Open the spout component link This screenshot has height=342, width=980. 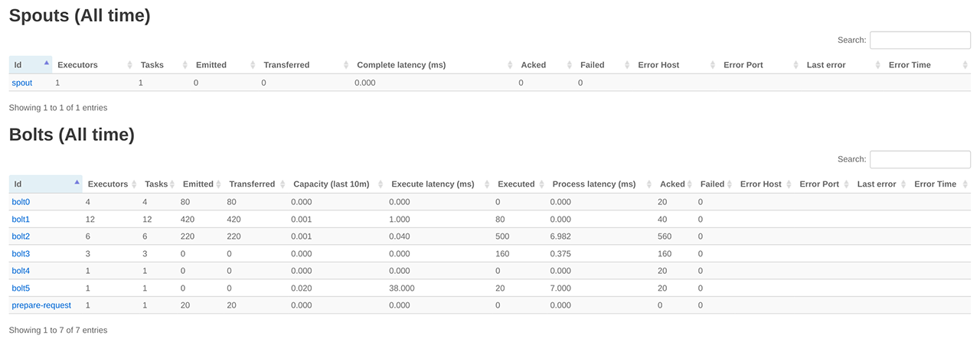(x=22, y=83)
